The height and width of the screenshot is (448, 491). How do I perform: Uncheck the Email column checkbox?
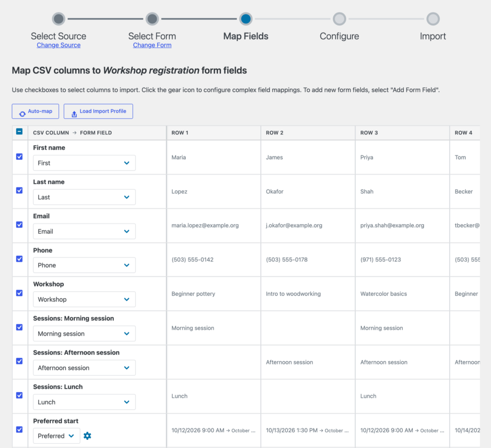pyautogui.click(x=19, y=224)
